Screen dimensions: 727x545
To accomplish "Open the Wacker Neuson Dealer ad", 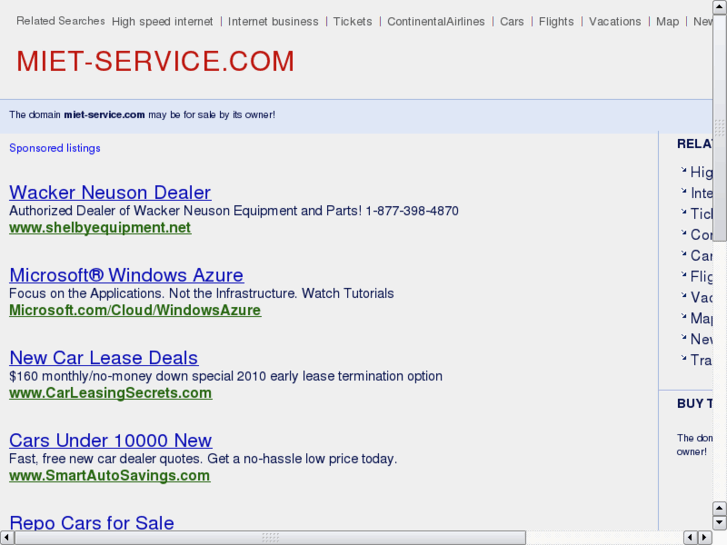I will [110, 192].
